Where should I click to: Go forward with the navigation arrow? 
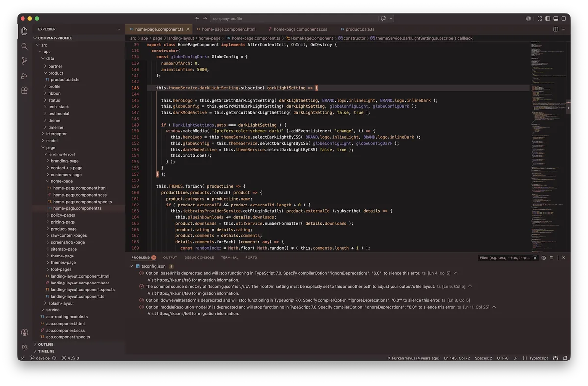(205, 18)
